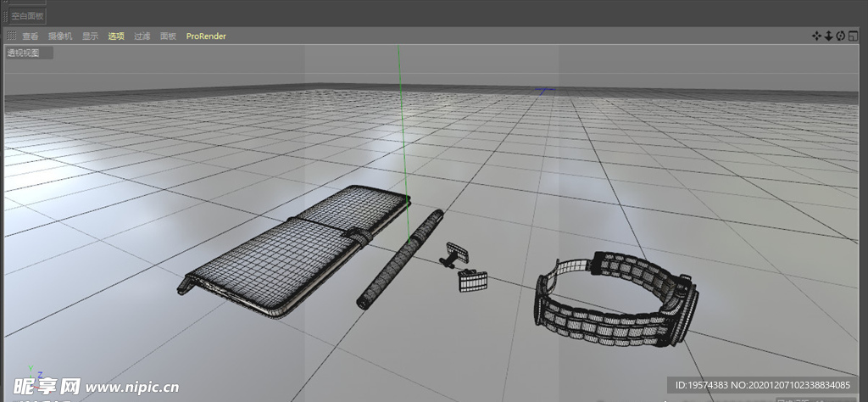Open the 选项 menu
This screenshot has width=868, height=402.
(x=116, y=36)
